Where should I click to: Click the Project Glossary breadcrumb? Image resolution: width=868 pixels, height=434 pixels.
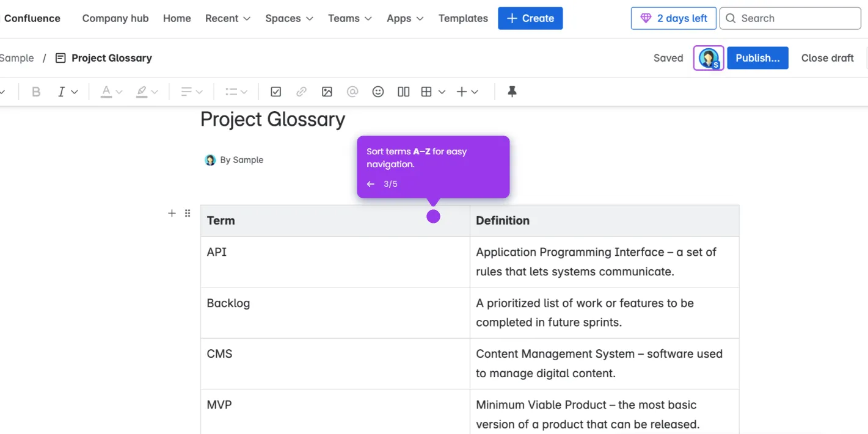click(x=112, y=58)
